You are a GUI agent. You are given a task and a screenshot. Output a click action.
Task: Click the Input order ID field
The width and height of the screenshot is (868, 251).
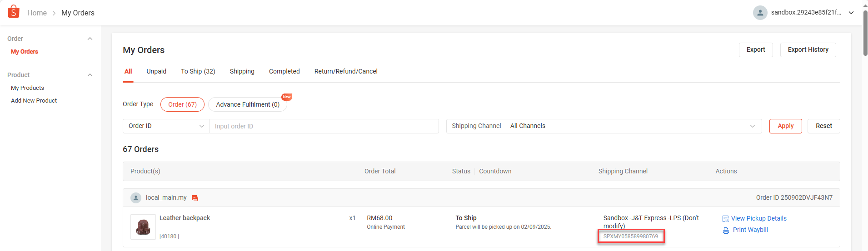324,126
